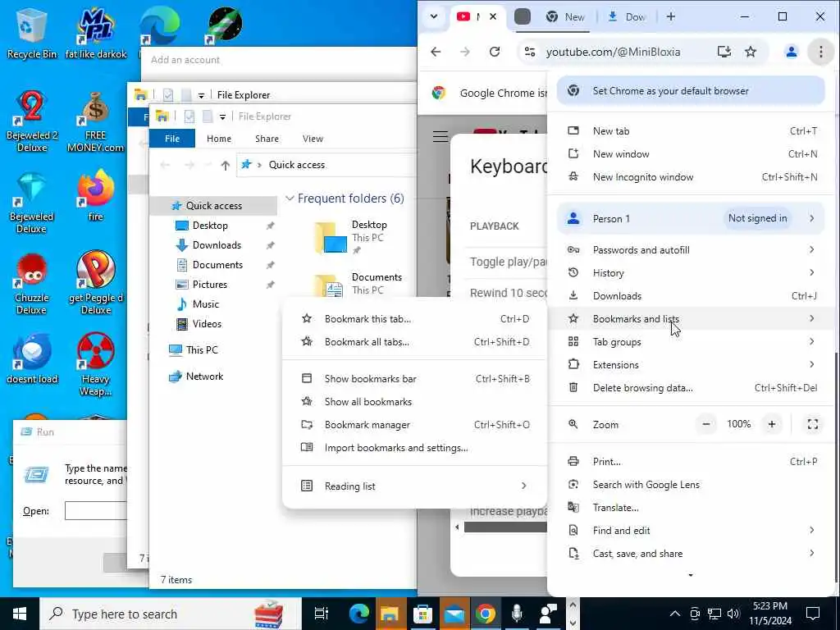Click the Run dialog Open input field
The image size is (840, 630).
95,511
